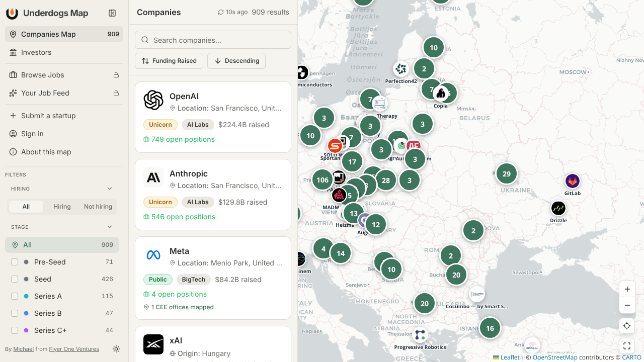Toggle the light/dark theme sun icon
The width and height of the screenshot is (644, 362).
[116, 349]
